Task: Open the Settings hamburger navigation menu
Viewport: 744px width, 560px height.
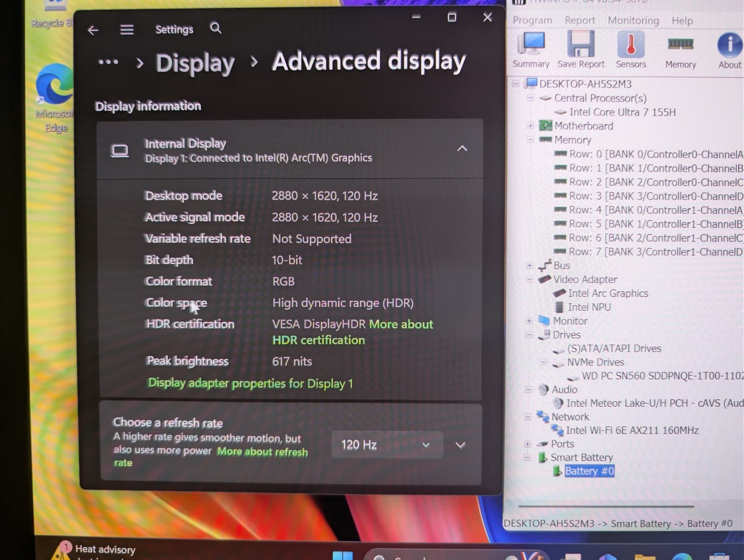Action: click(x=127, y=30)
